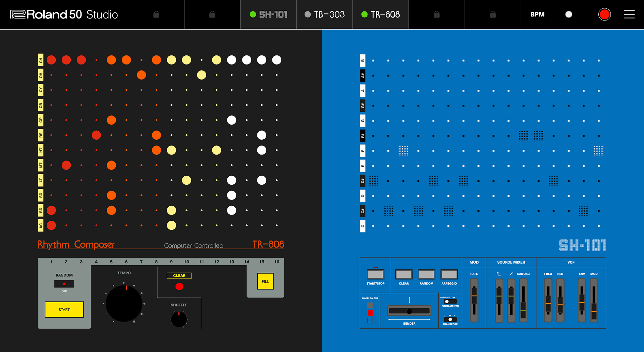Image resolution: width=644 pixels, height=352 pixels.
Task: Toggle CP row step 13 on TR-808 grid
Action: 231,120
